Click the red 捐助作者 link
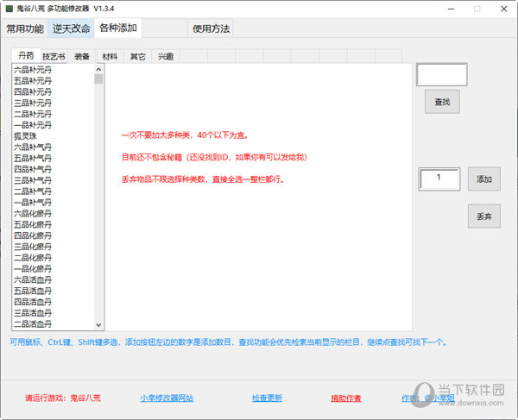 (345, 398)
